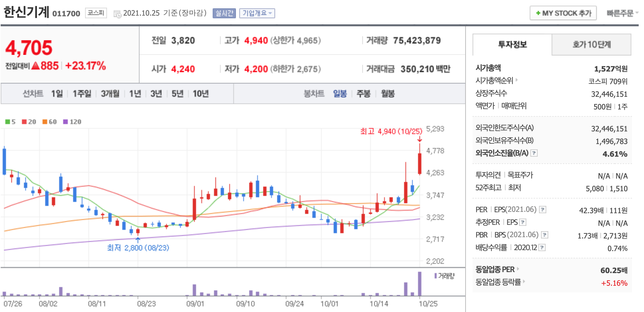Select the 1일 line chart period
The height and width of the screenshot is (312, 644).
coord(57,94)
